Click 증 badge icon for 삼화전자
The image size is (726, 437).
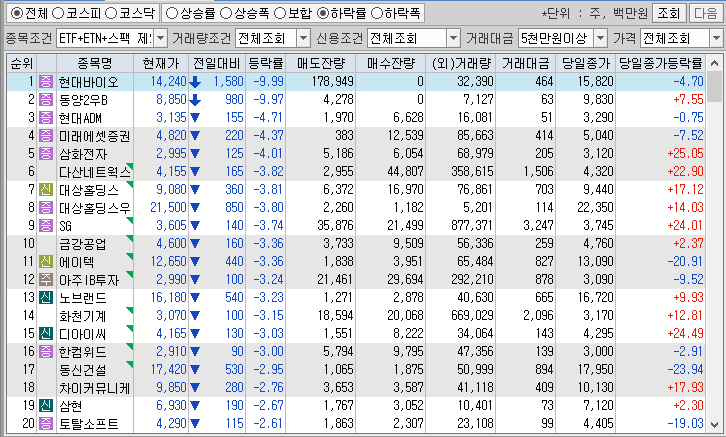pyautogui.click(x=46, y=154)
